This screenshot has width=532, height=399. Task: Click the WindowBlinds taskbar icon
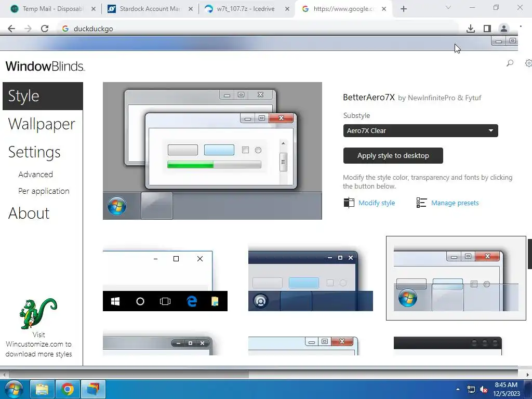click(93, 389)
